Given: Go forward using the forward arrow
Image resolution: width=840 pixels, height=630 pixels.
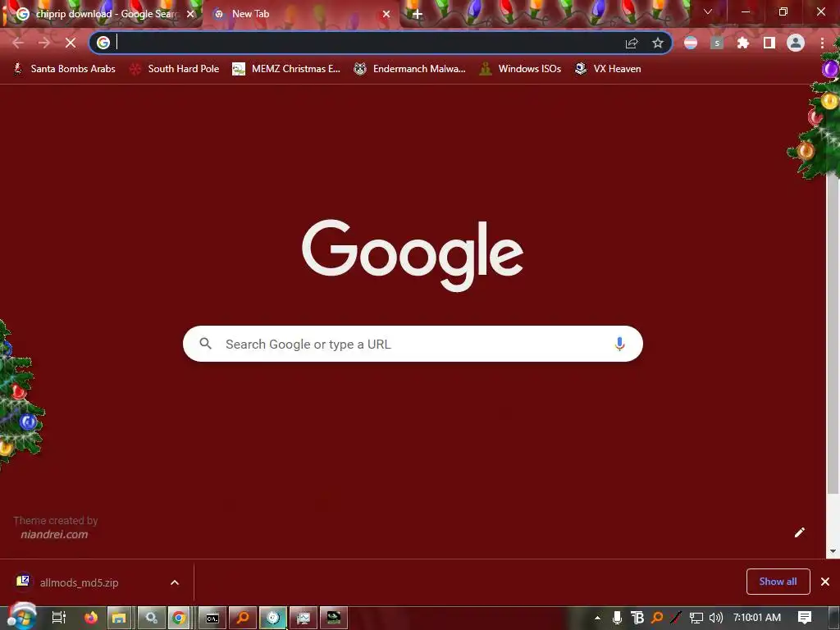Looking at the screenshot, I should 44,43.
